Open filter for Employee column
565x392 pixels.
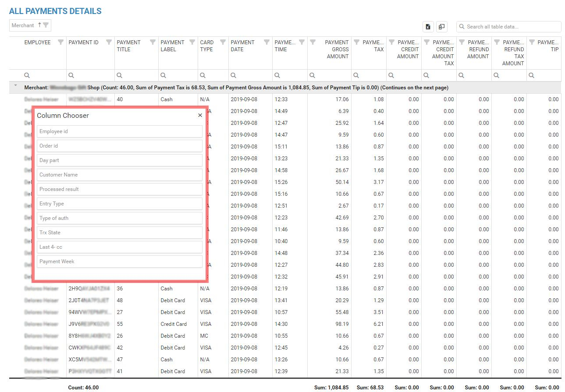click(x=61, y=42)
